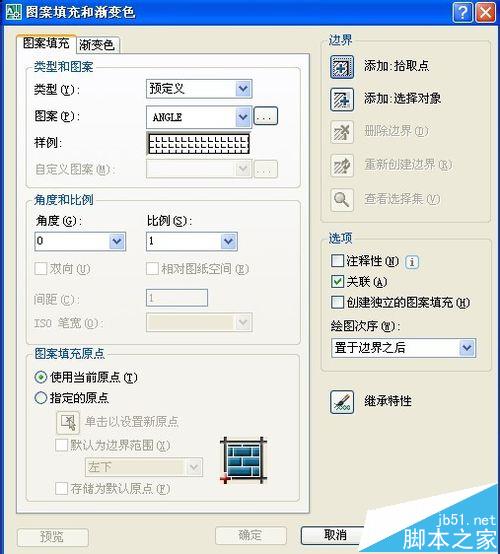
Task: Click the help question mark in title bar
Action: (x=462, y=13)
